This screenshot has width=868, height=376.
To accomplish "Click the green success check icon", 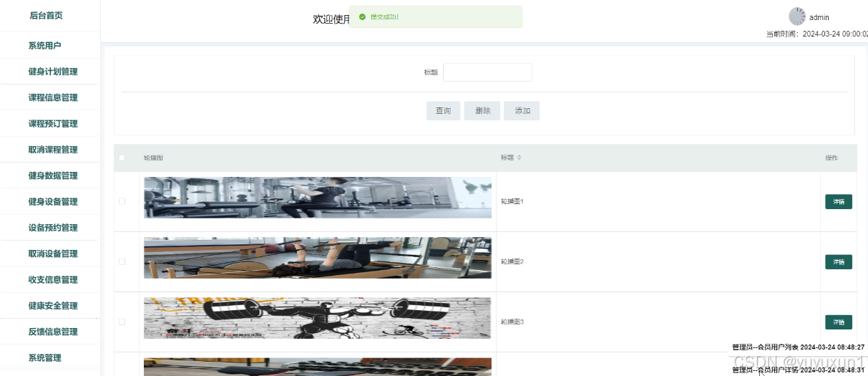I will pyautogui.click(x=362, y=16).
